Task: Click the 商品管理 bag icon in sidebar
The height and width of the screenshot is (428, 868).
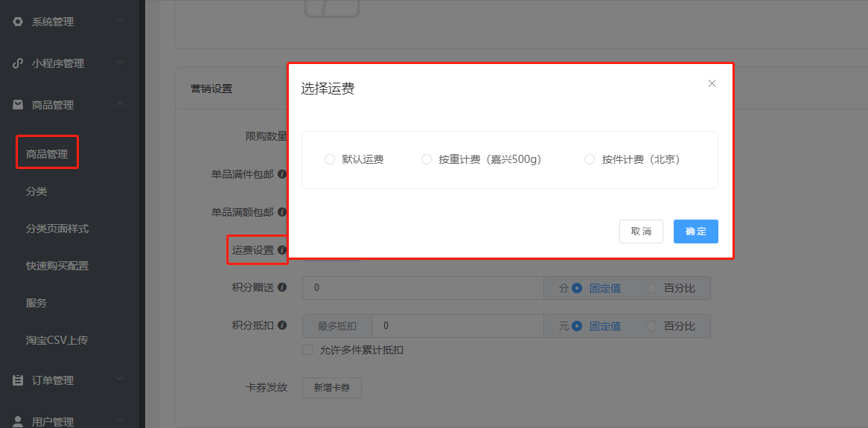Action: 18,105
